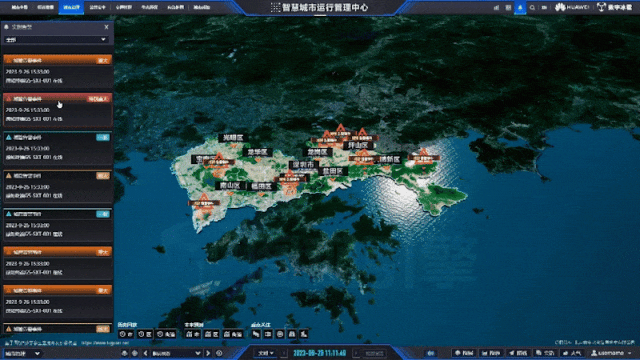Toggle the first clock button under history group
The width and height of the screenshot is (640, 360).
[x=126, y=334]
